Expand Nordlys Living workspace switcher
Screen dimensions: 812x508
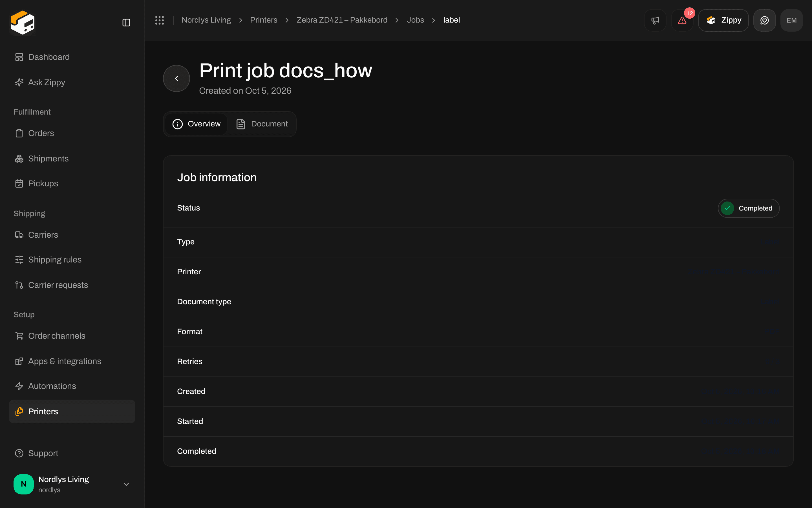pos(72,484)
